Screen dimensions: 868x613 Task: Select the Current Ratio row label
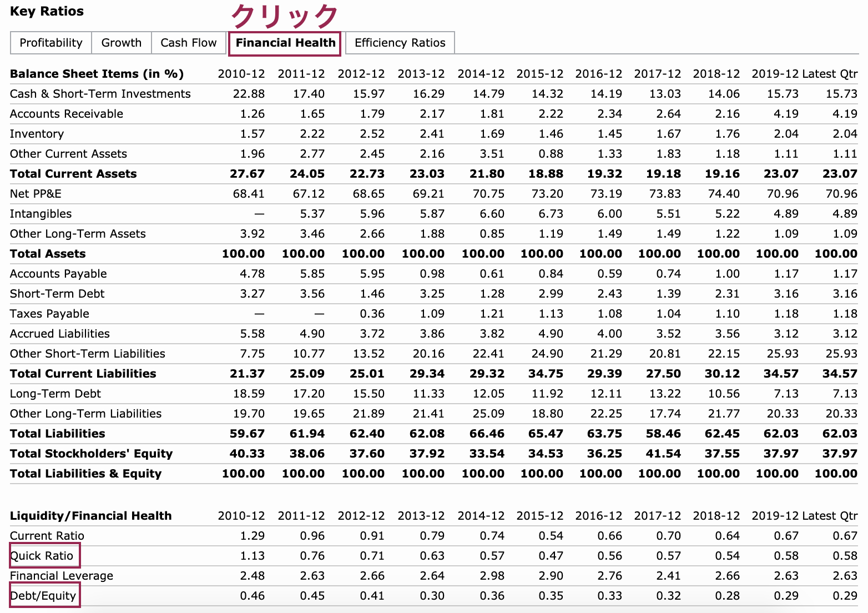[x=47, y=536]
